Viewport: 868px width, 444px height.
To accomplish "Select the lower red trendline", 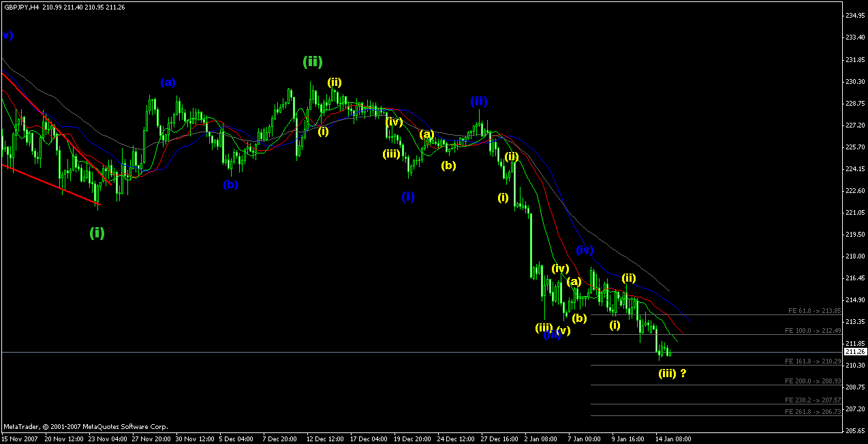I will click(51, 184).
